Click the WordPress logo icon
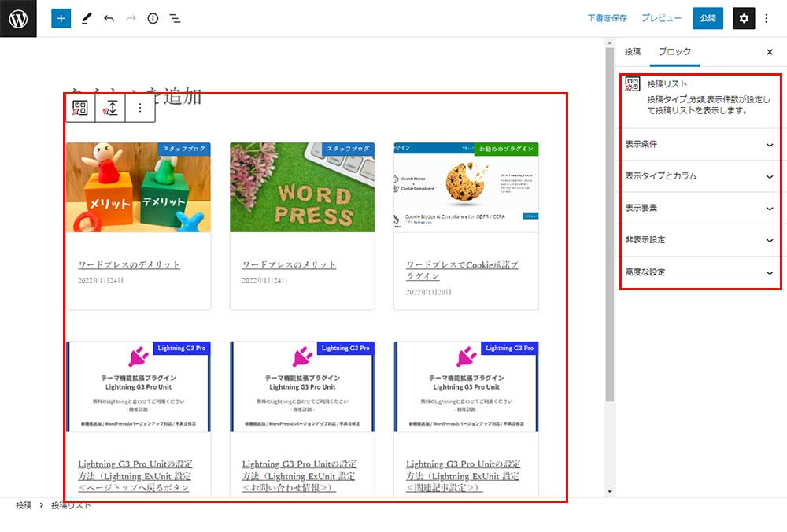This screenshot has width=787, height=532. (x=18, y=18)
